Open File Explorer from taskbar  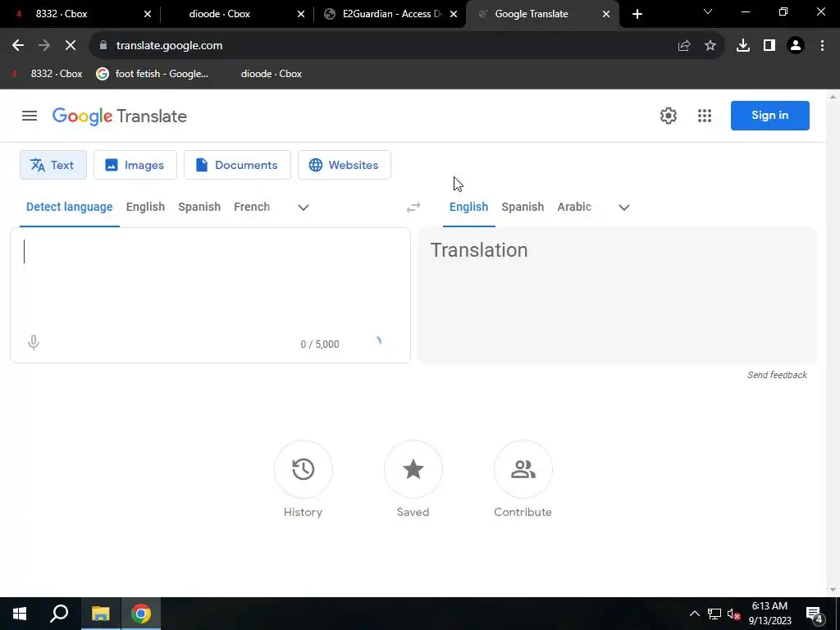click(100, 614)
